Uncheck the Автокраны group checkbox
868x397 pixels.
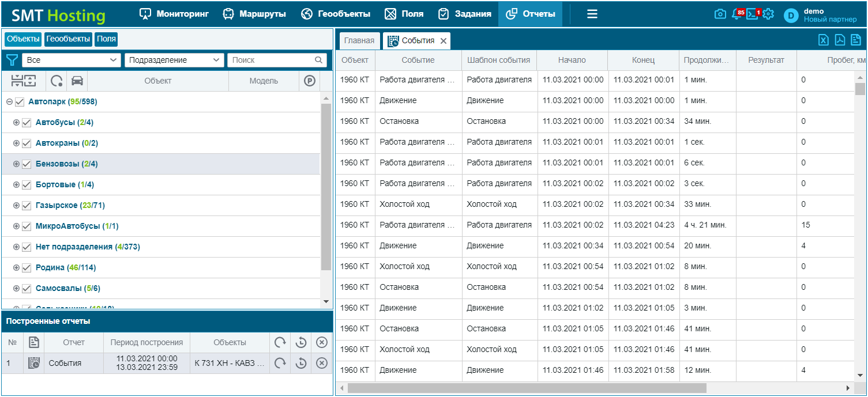pos(27,143)
